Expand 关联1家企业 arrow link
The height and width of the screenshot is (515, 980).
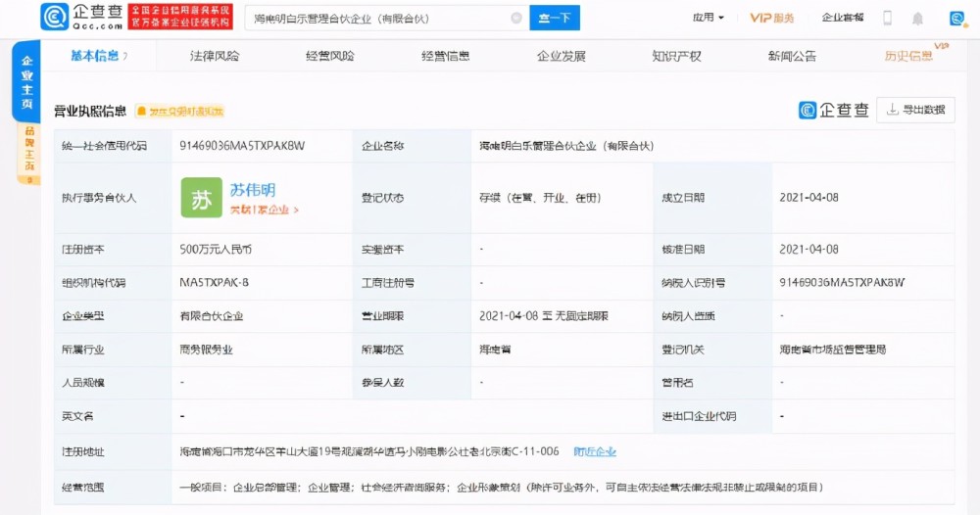click(264, 210)
